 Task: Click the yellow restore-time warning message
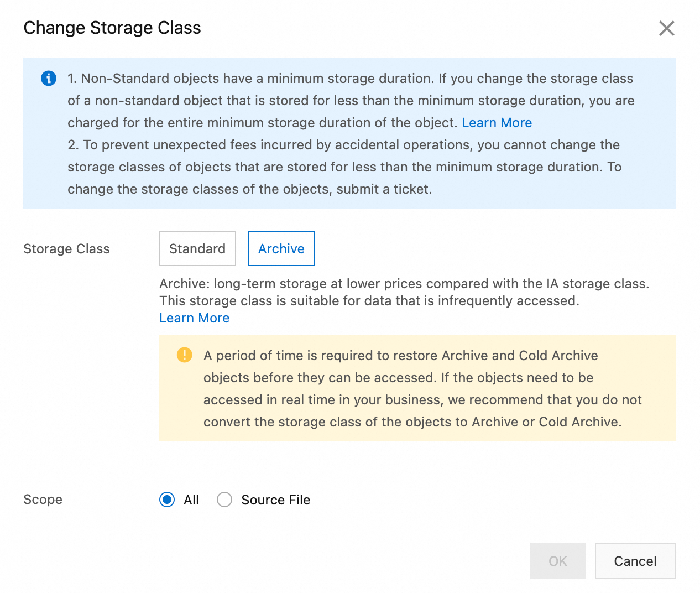coord(422,388)
